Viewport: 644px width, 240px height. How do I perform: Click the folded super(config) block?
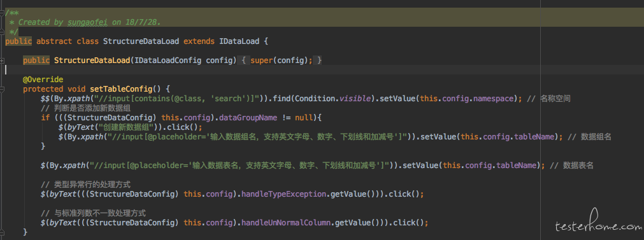pyautogui.click(x=280, y=60)
